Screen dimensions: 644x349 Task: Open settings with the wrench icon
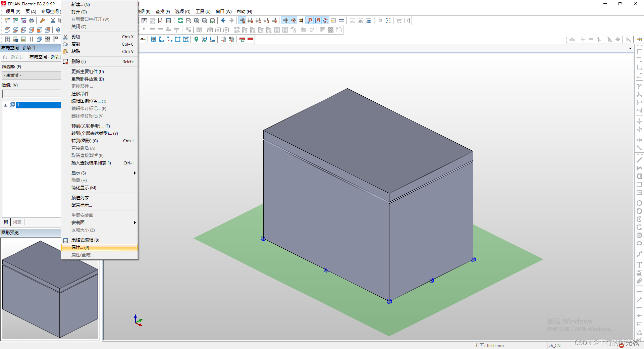[x=42, y=20]
